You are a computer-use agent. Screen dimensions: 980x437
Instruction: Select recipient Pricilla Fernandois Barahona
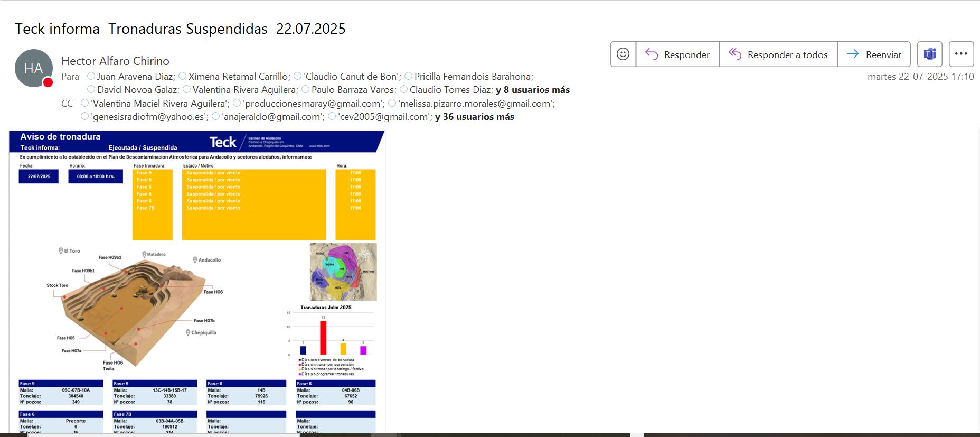(474, 77)
